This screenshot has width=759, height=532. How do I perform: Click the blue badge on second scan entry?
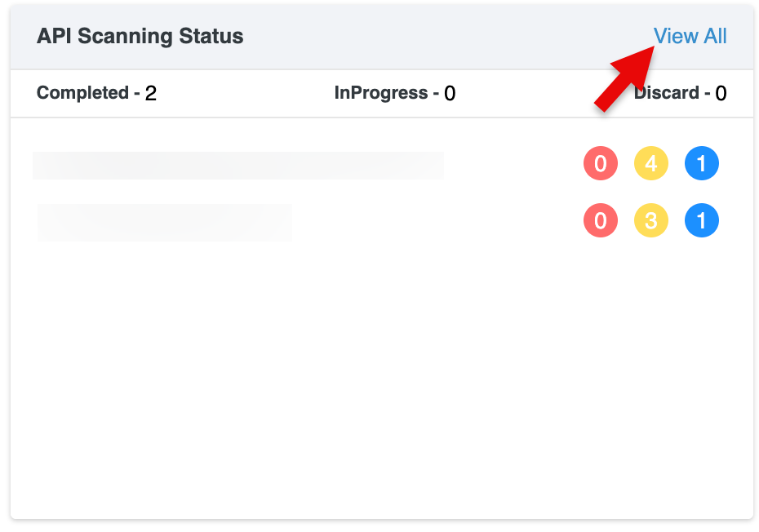(x=702, y=220)
